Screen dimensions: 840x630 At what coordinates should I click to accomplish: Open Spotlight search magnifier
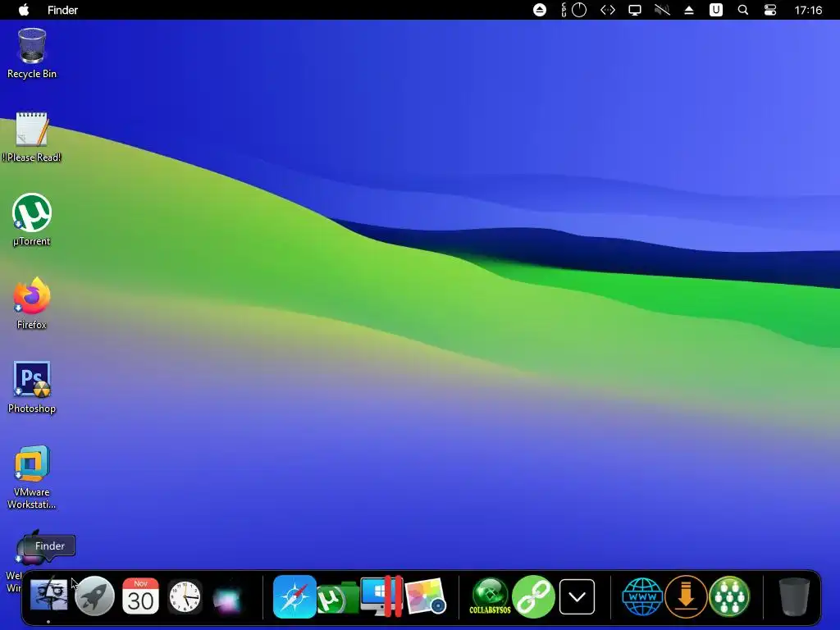pos(743,10)
